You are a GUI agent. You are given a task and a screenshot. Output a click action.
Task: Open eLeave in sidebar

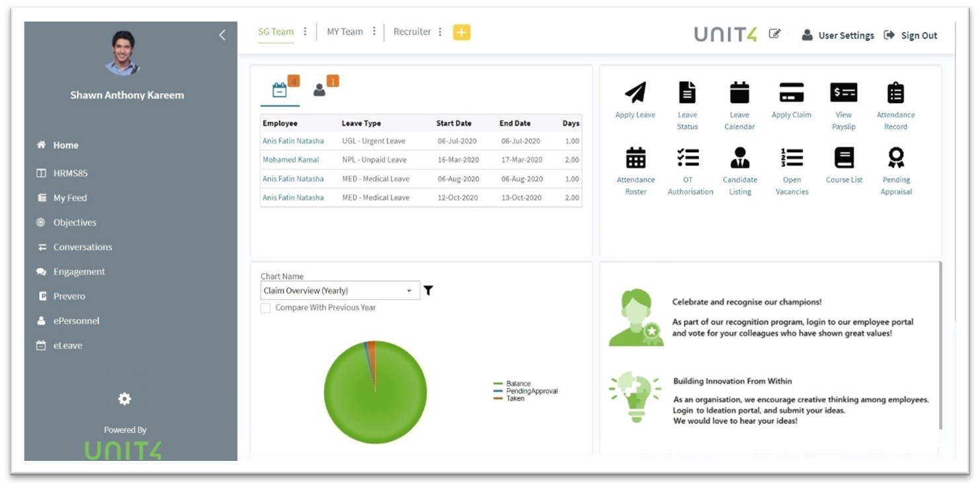click(67, 345)
